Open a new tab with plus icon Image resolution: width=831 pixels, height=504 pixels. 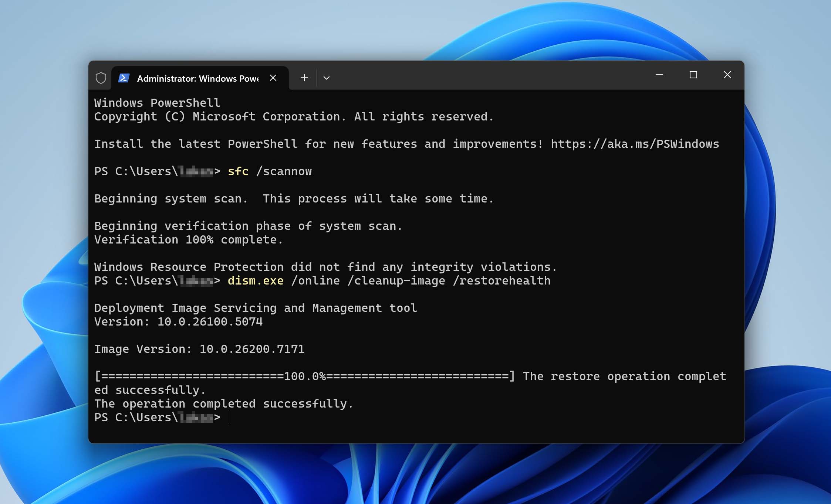coord(304,78)
